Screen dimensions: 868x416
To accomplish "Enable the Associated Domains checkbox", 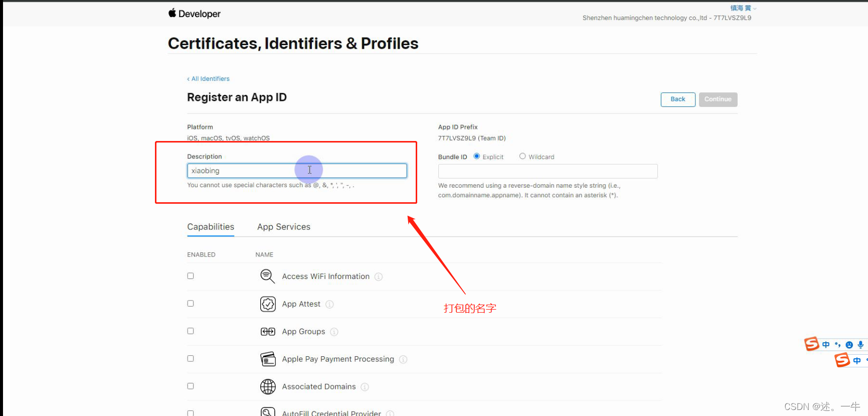I will pyautogui.click(x=191, y=386).
